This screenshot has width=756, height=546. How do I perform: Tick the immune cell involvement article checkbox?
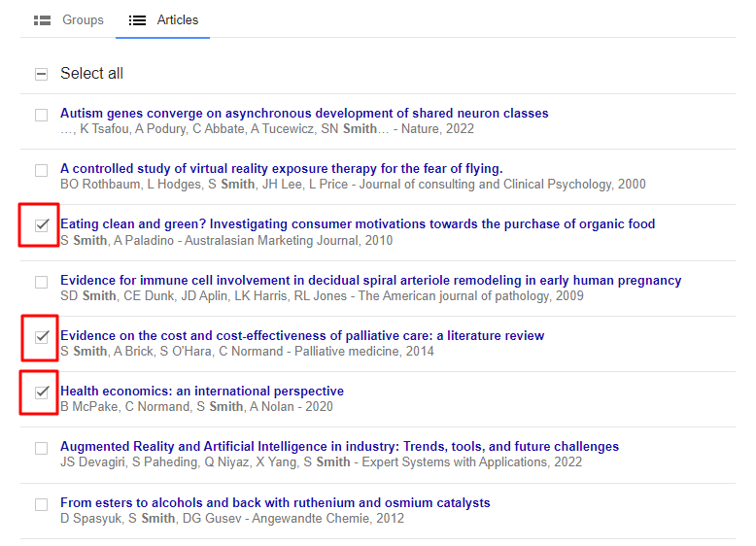(41, 282)
